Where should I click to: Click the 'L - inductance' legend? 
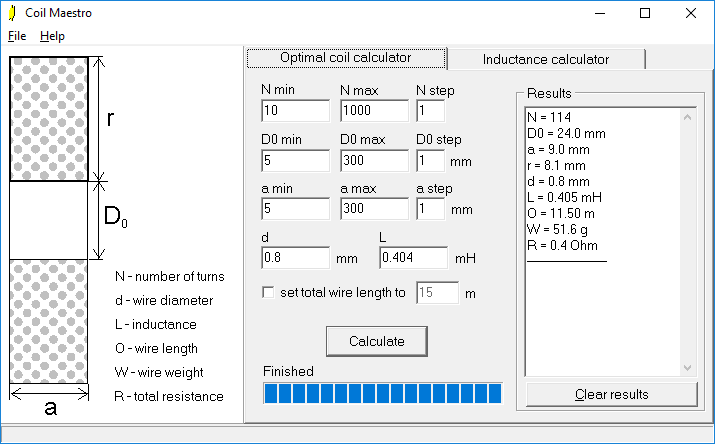pos(155,325)
